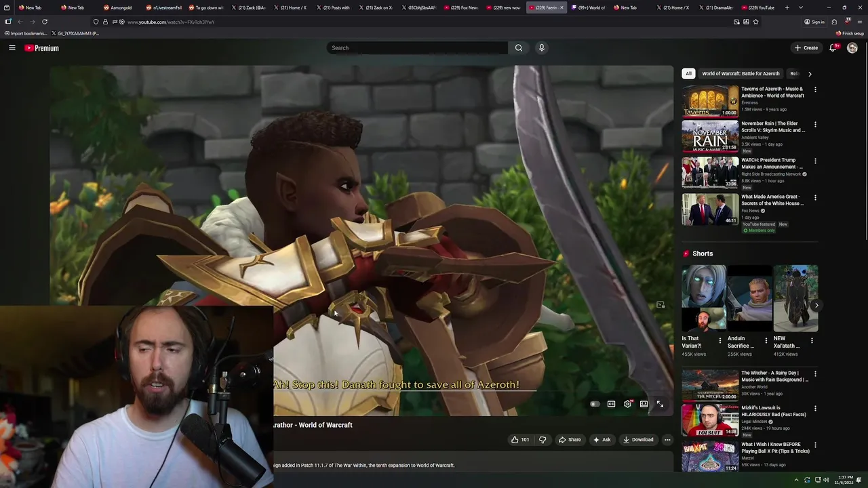Bookmark this page with star icon
This screenshot has height=488, width=868.
pyautogui.click(x=755, y=22)
